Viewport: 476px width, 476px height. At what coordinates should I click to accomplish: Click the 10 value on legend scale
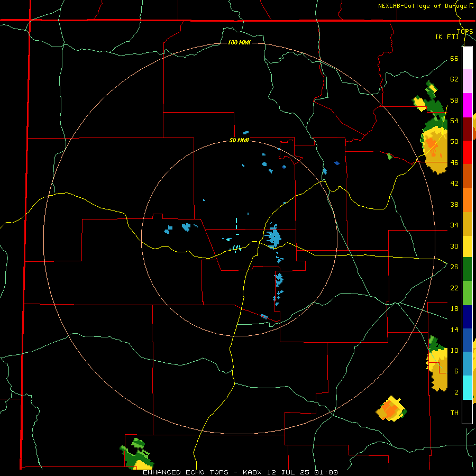coord(454,350)
